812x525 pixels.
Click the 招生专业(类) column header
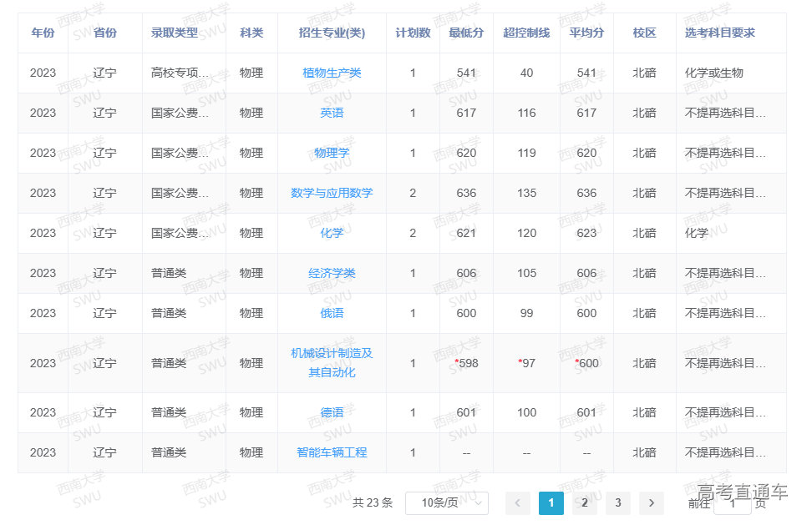[x=332, y=33]
